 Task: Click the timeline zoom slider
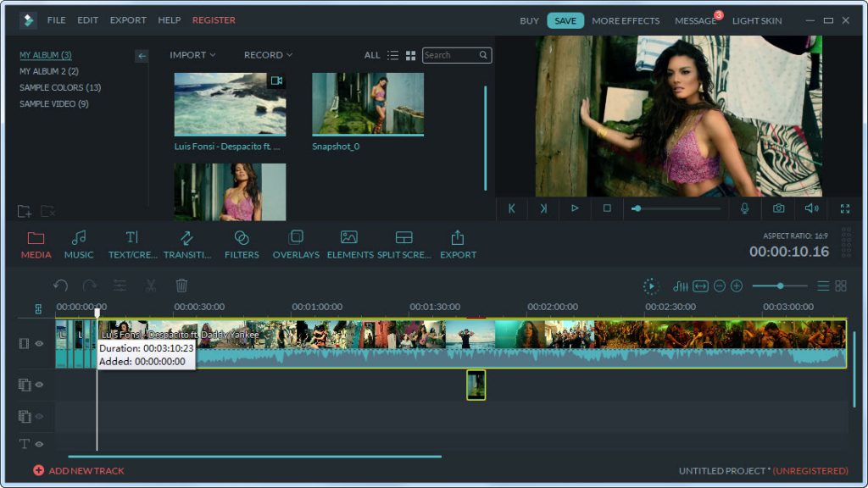tap(780, 286)
